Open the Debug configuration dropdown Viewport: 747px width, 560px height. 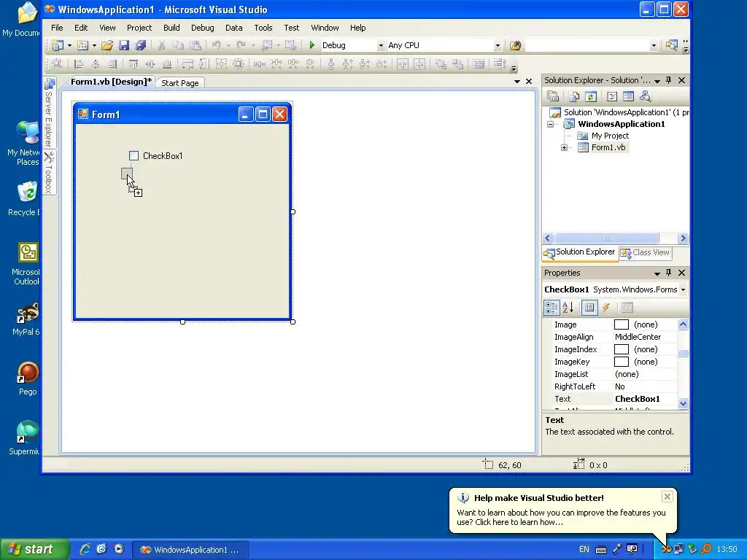[380, 46]
